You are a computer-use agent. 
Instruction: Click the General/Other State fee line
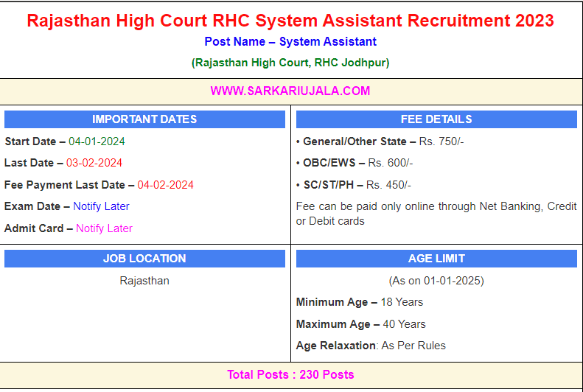pyautogui.click(x=380, y=141)
